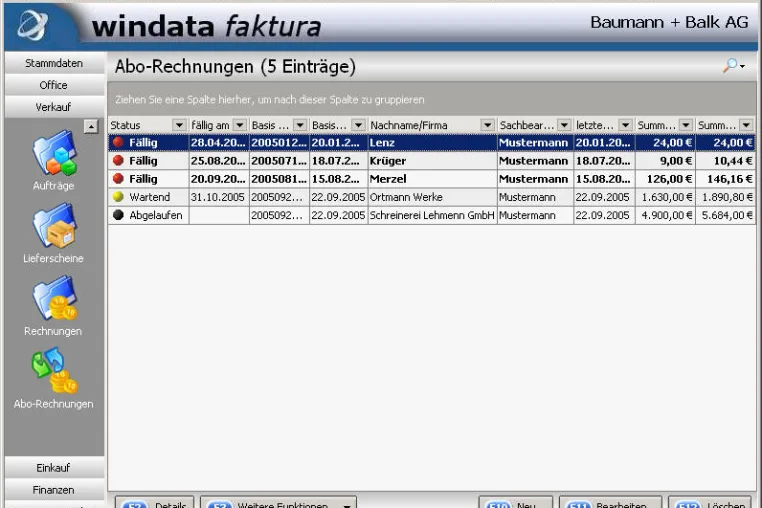This screenshot has width=762, height=508.
Task: Select the Krüger customer cell
Action: (432, 160)
